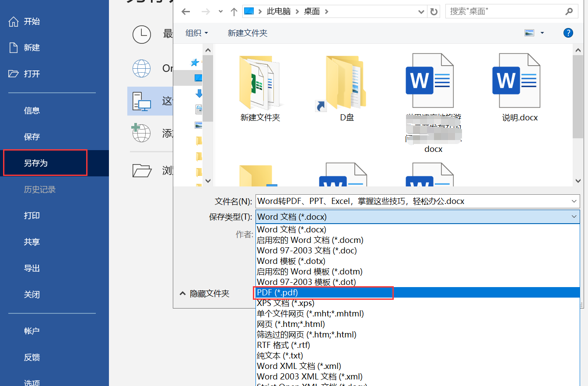Click the forward arrow in dialog
Screen dimensions: 588x386
click(205, 12)
